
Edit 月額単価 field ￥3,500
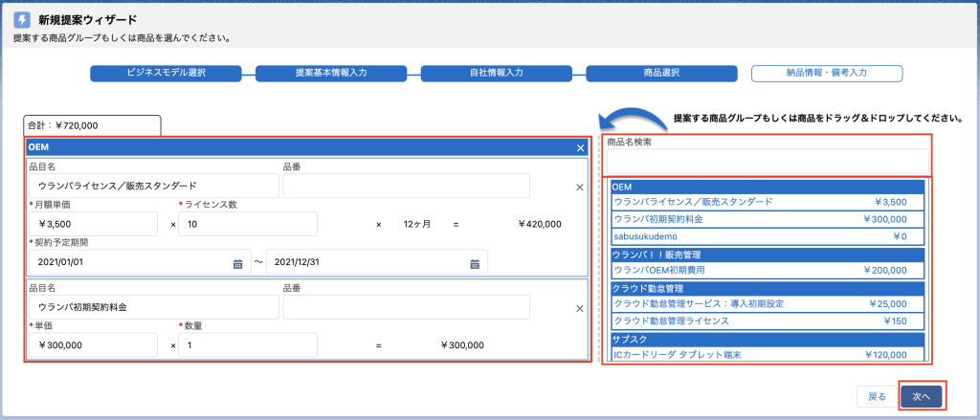point(93,224)
